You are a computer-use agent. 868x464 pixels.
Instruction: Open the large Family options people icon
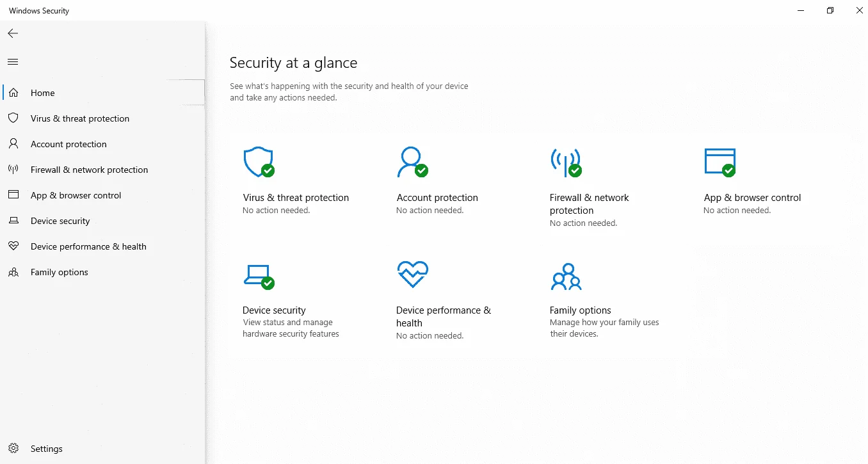point(566,276)
